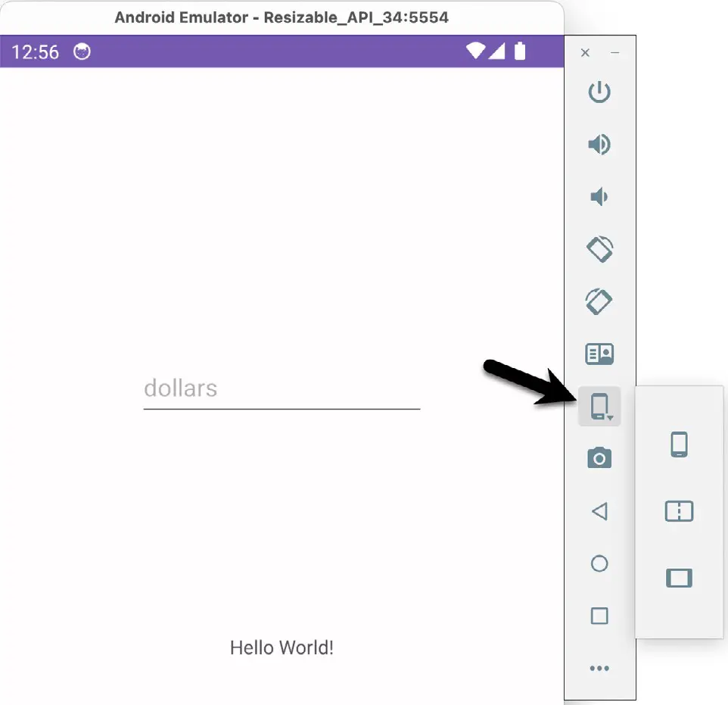Take a screenshot with camera icon

tap(599, 458)
